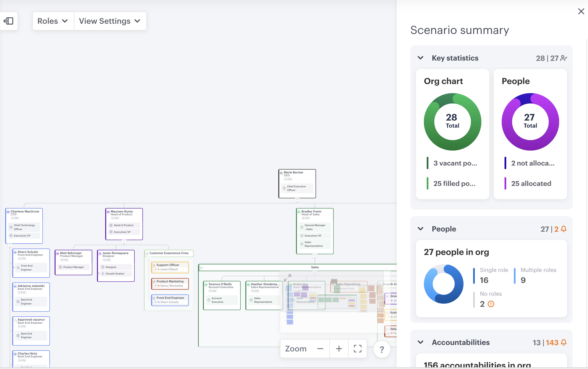The width and height of the screenshot is (588, 369).
Task: Collapse the left sidebar panel icon
Action: click(9, 21)
